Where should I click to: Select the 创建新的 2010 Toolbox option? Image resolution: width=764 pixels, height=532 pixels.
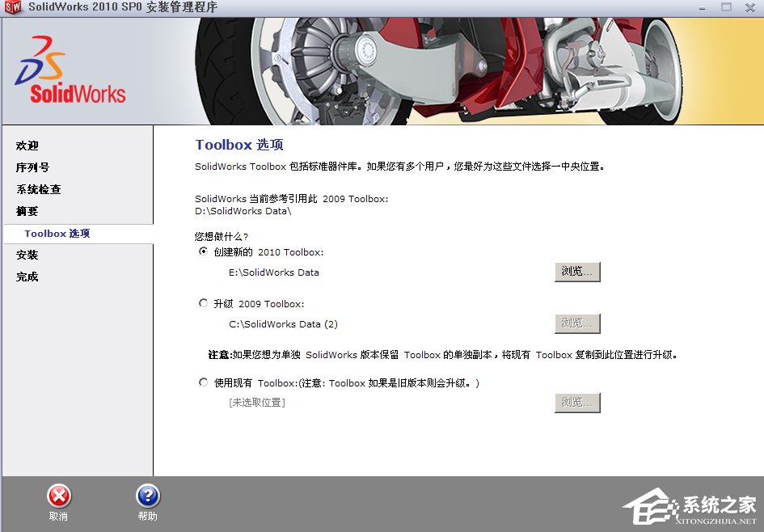(203, 251)
